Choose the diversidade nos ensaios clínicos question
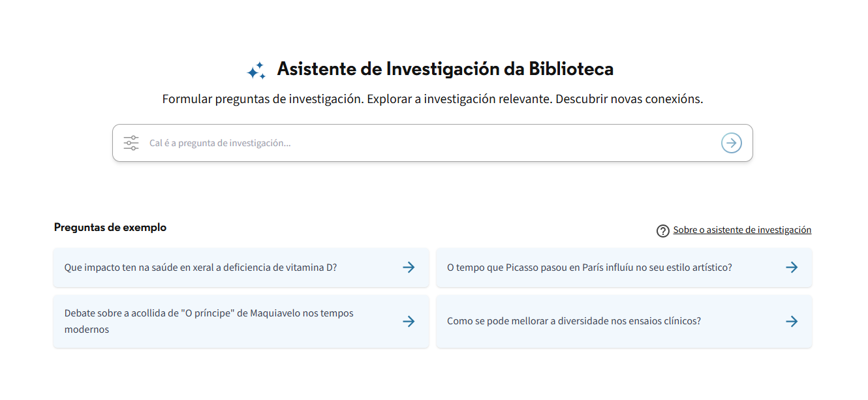Screen dimensions: 868x400 pos(574,321)
